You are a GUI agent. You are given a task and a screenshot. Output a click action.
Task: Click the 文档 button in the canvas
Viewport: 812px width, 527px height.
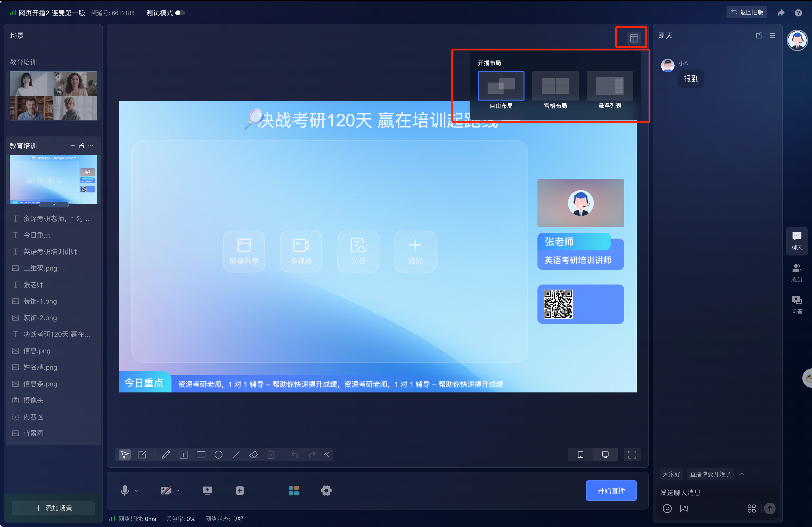pyautogui.click(x=358, y=252)
